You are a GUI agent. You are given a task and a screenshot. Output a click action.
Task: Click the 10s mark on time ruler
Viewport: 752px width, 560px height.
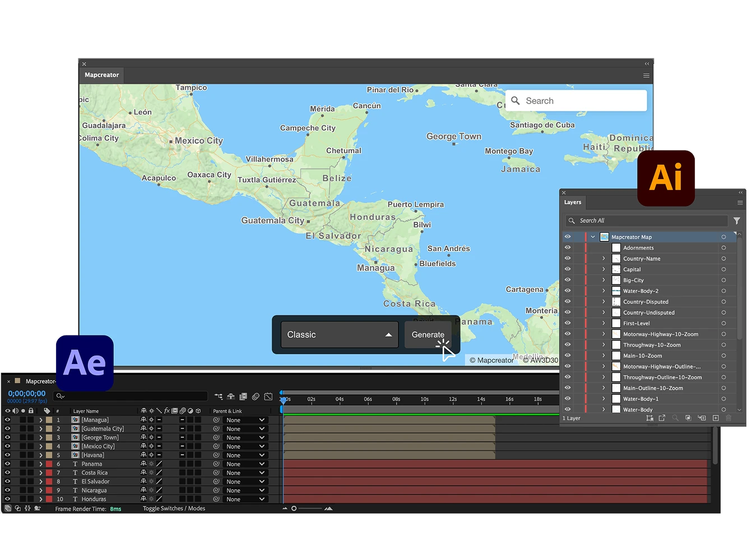pos(424,400)
